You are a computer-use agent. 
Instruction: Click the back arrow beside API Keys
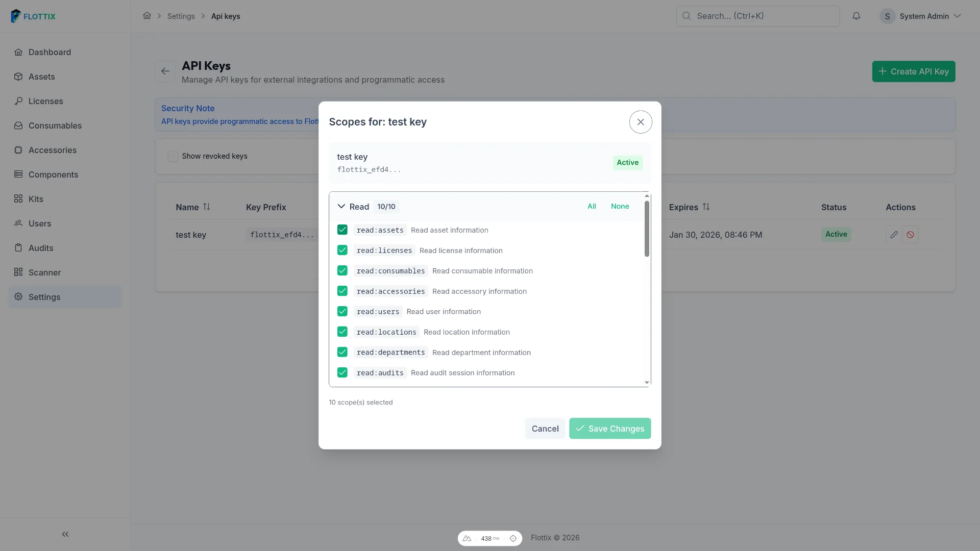pos(165,71)
